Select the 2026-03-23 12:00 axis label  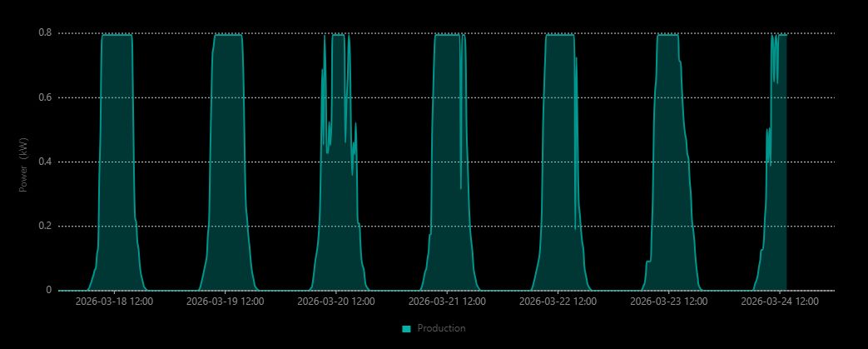[669, 301]
